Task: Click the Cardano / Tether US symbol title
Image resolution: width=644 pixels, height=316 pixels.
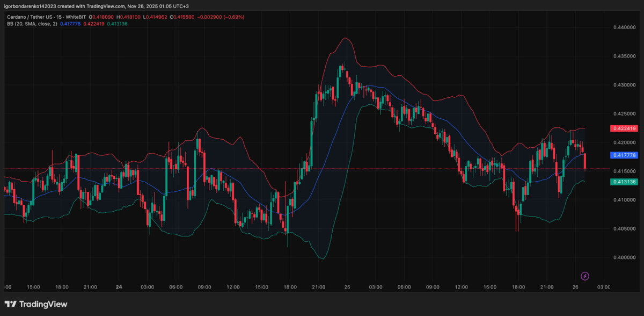Action: pyautogui.click(x=33, y=17)
